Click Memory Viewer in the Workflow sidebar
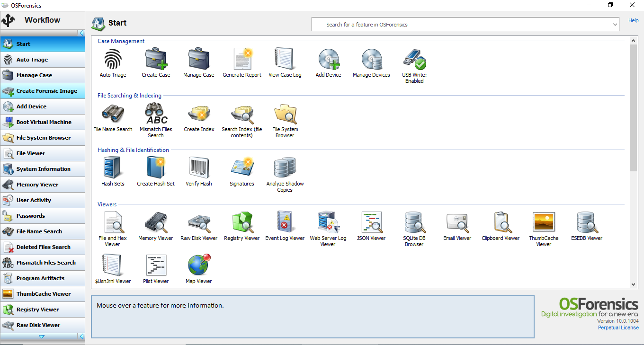The height and width of the screenshot is (345, 644). [x=43, y=185]
